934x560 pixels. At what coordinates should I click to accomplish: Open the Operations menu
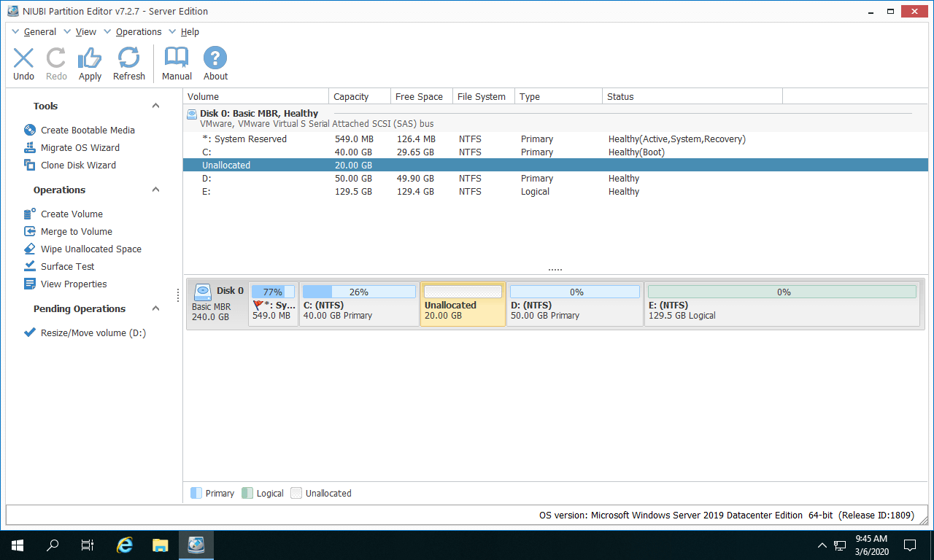tap(138, 32)
